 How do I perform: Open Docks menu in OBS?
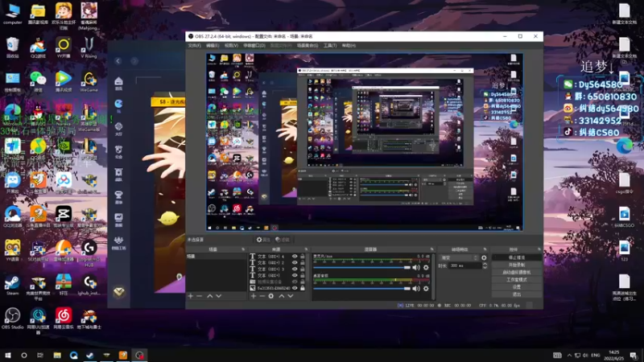[254, 46]
